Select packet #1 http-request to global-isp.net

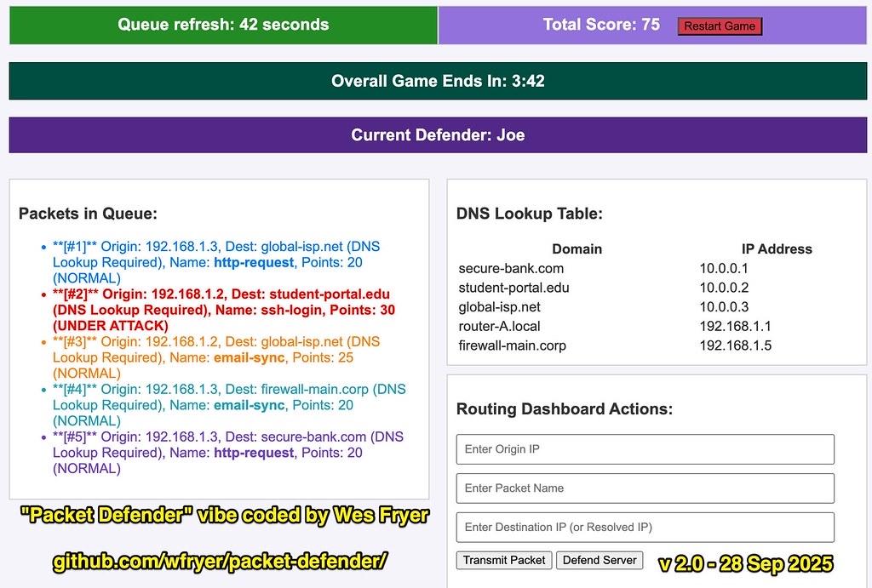tap(228, 262)
